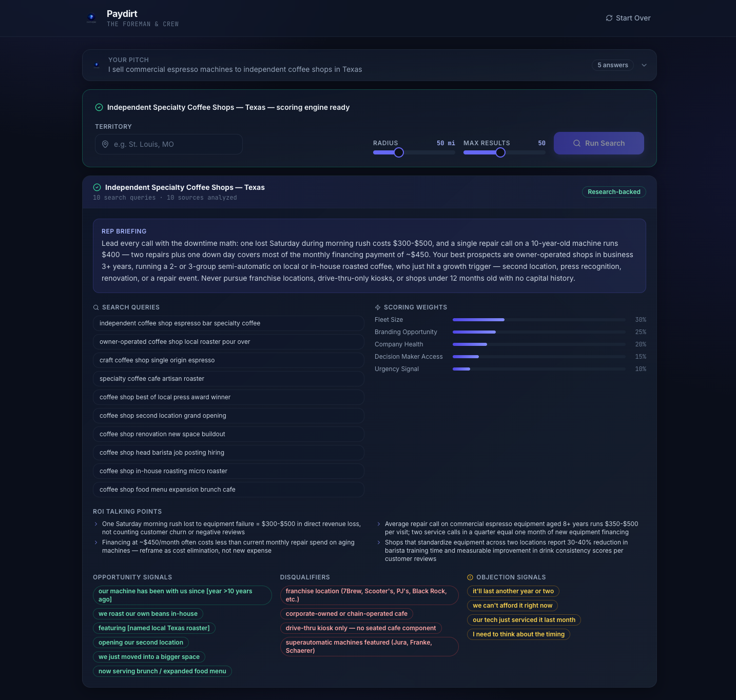Click 'our machine has been with us since' tag
This screenshot has width=736, height=700.
[x=182, y=595]
